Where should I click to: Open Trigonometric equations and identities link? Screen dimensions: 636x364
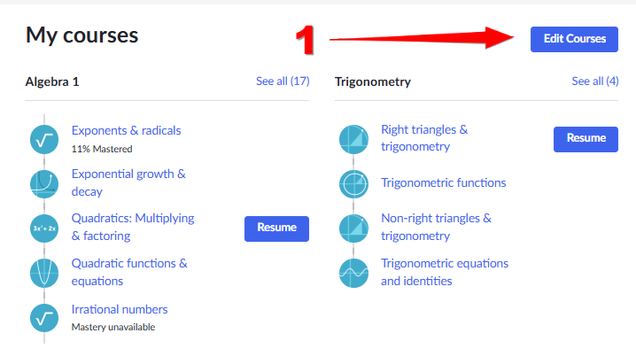coord(445,272)
